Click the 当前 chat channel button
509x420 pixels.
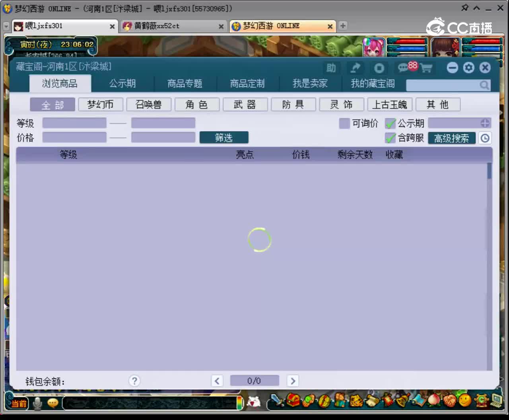[x=19, y=404]
